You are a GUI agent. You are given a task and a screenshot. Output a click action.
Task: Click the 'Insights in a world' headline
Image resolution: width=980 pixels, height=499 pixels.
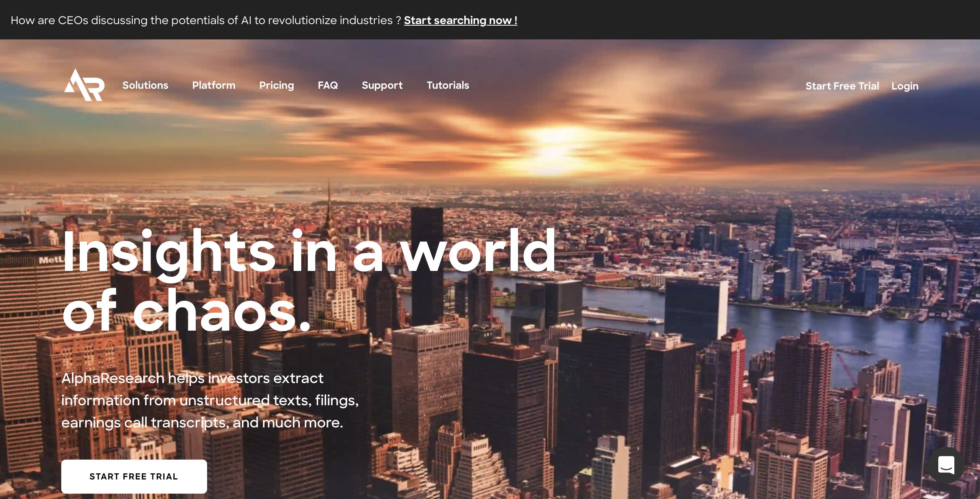pos(309,253)
